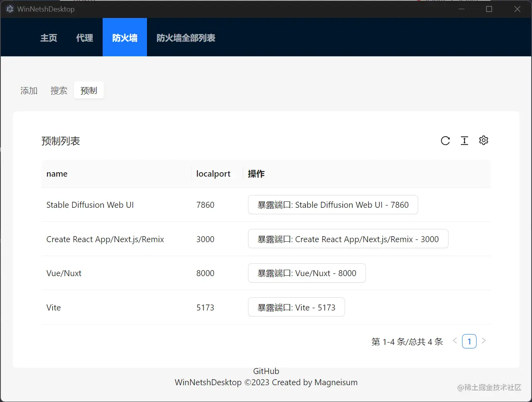
Task: Maximize the WinNetshDesktop window
Action: 489,9
